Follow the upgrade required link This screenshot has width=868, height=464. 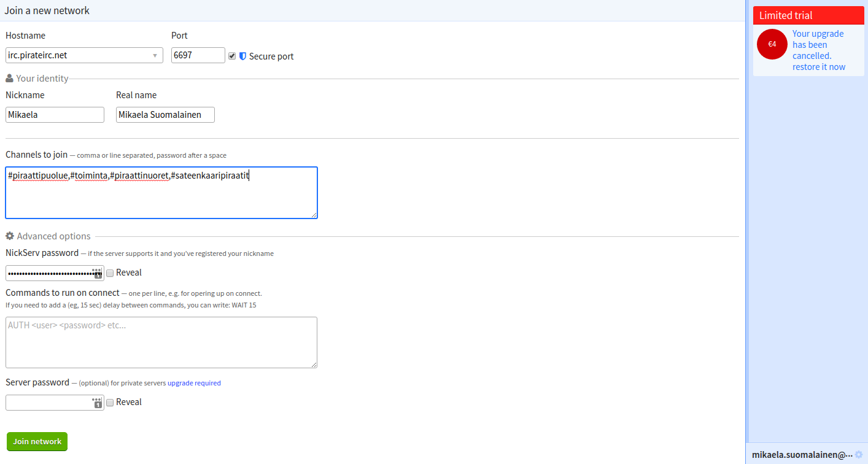(x=194, y=383)
